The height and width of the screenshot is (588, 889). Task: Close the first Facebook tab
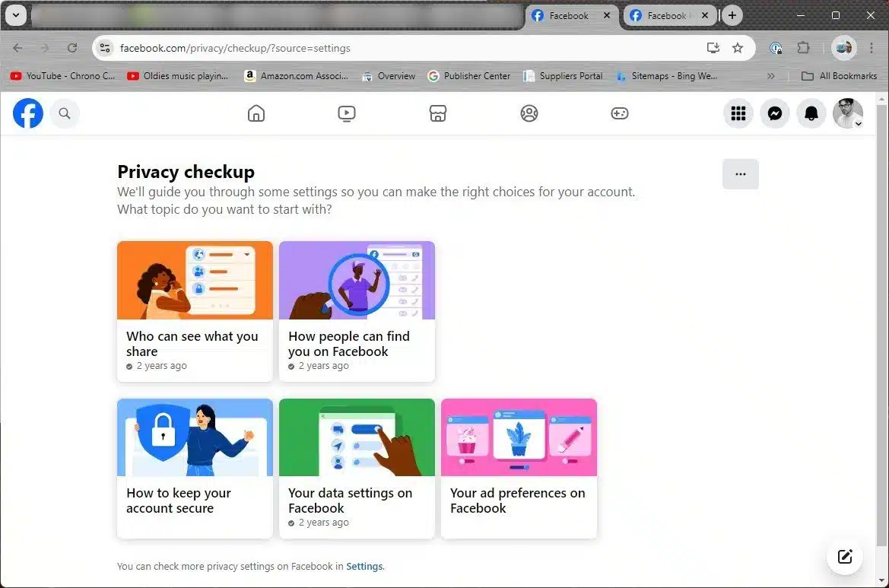(x=607, y=15)
